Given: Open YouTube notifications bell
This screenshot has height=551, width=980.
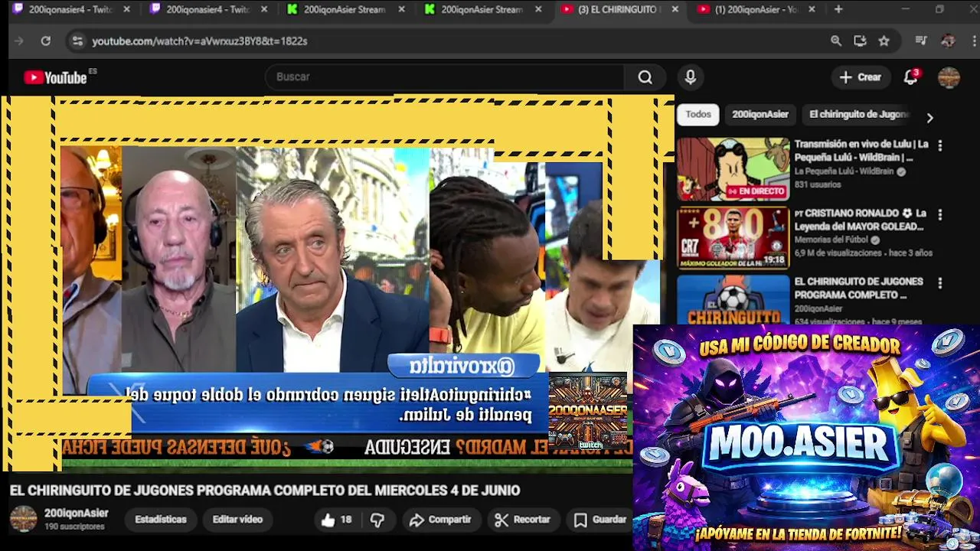Looking at the screenshot, I should pos(910,77).
